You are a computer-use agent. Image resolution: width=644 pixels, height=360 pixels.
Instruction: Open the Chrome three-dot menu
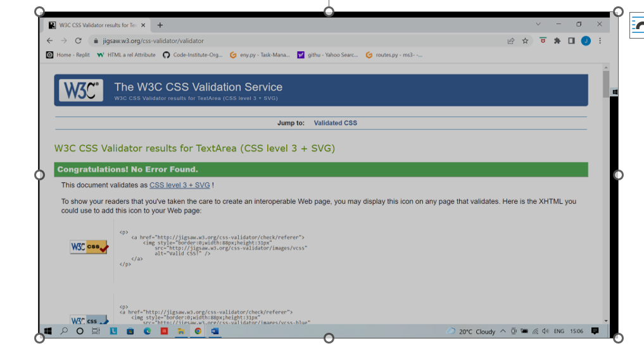tap(600, 40)
